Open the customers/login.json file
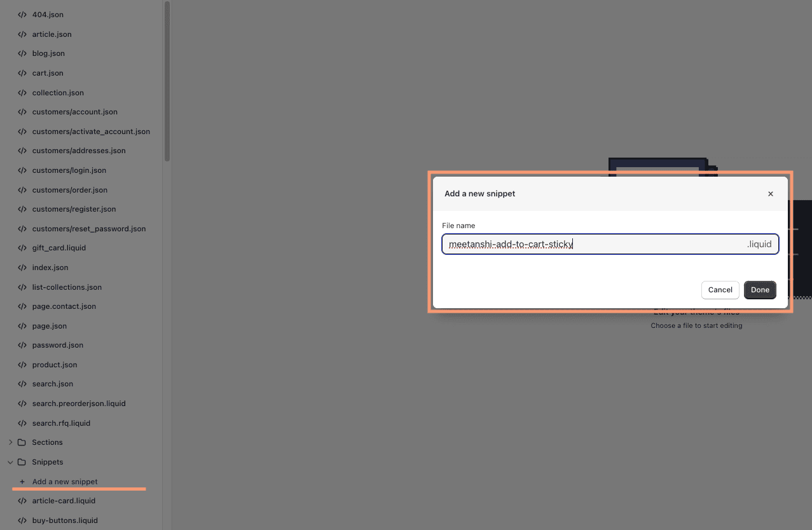This screenshot has height=530, width=812. point(69,170)
